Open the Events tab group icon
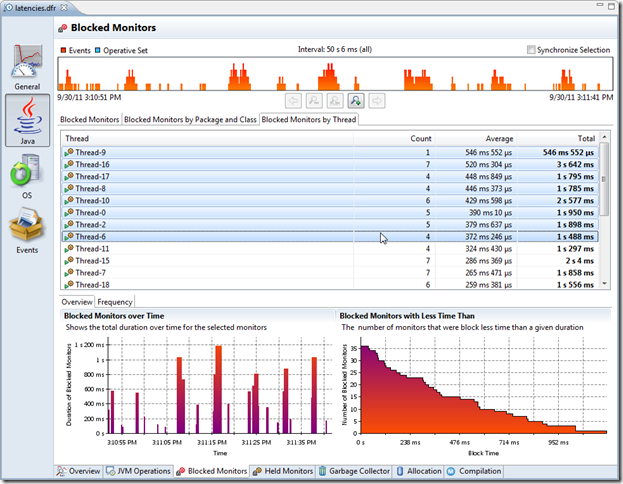 point(26,225)
